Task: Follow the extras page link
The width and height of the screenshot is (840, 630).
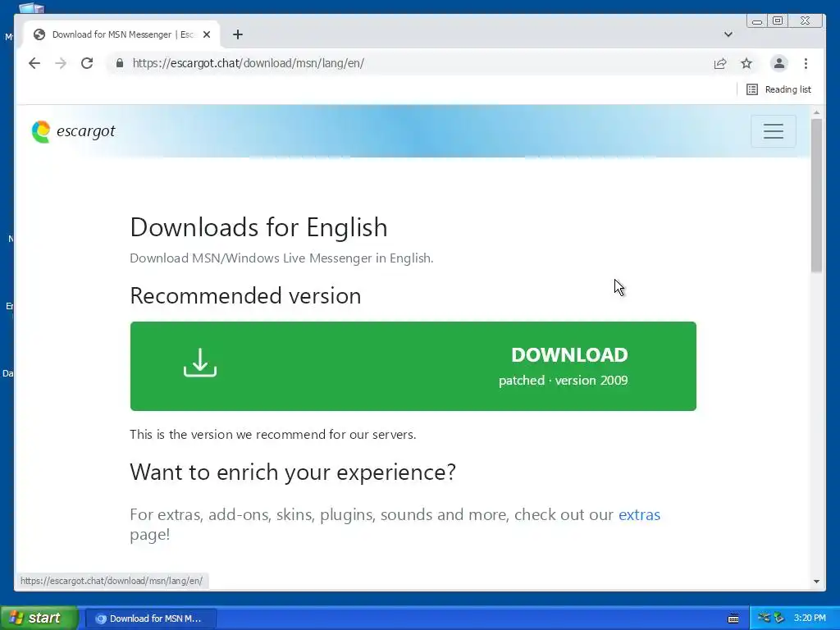Action: (x=639, y=514)
